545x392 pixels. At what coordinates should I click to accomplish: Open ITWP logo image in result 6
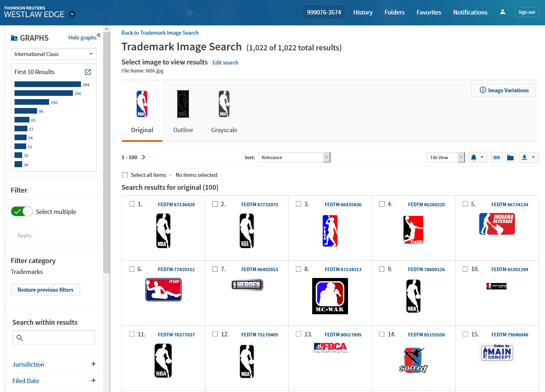coord(164,290)
